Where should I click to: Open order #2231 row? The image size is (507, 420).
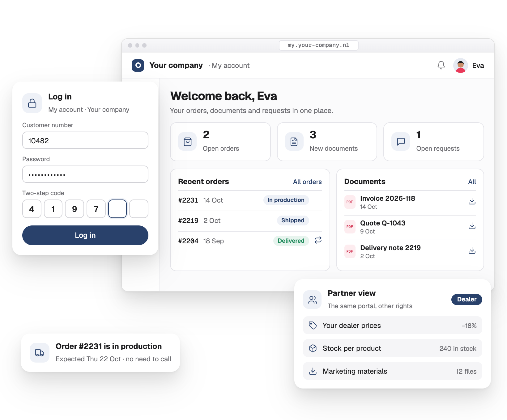(250, 200)
